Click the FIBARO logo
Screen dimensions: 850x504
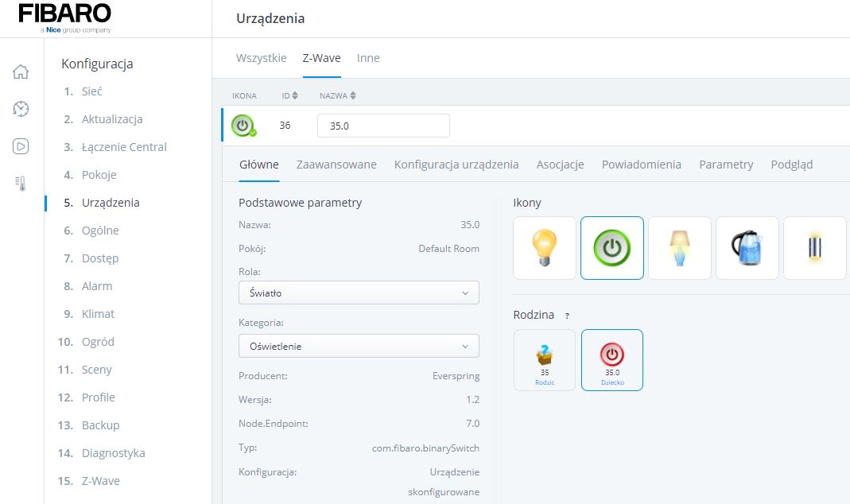(65, 17)
